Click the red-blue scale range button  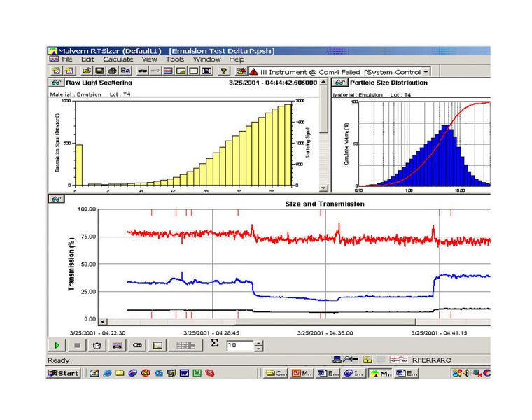click(x=117, y=345)
